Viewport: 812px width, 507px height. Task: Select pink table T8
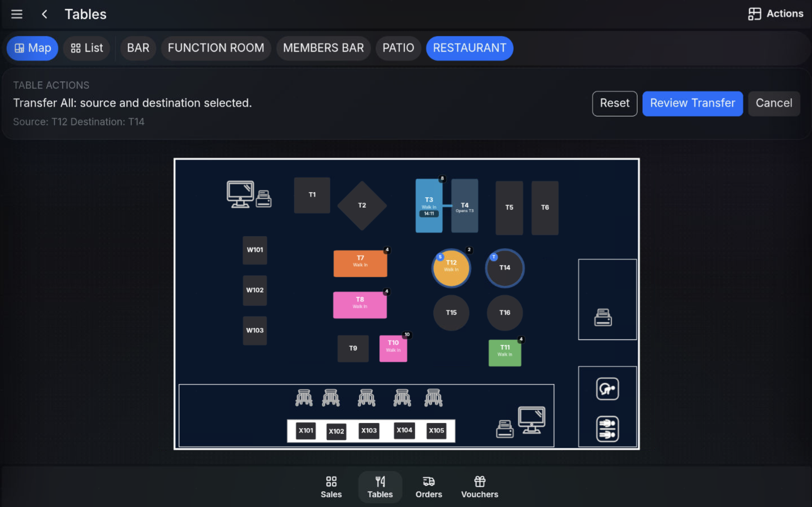click(360, 305)
